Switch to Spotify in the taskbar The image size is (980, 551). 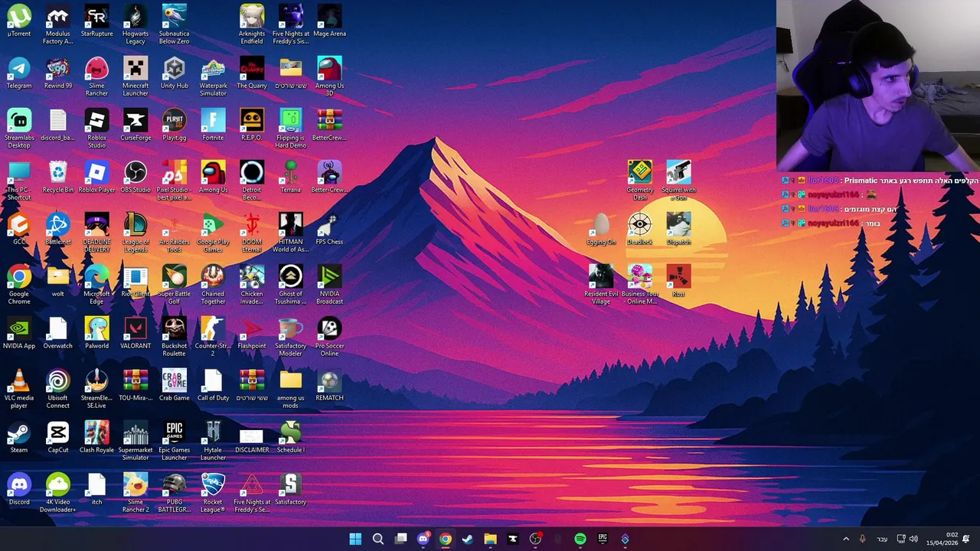pos(580,539)
